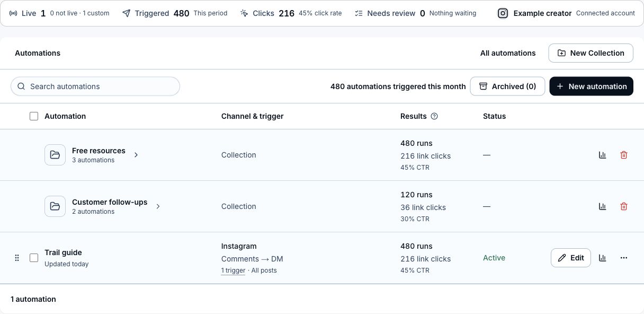This screenshot has height=314, width=644.
Task: Click the Results help info icon
Action: tap(434, 116)
